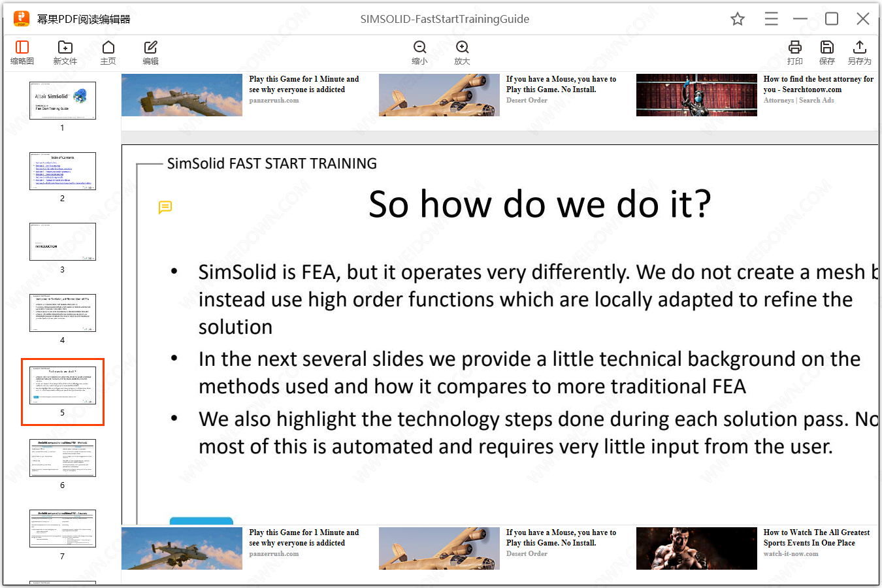Click 'panzerrush.com' text in top ad

coord(274,101)
